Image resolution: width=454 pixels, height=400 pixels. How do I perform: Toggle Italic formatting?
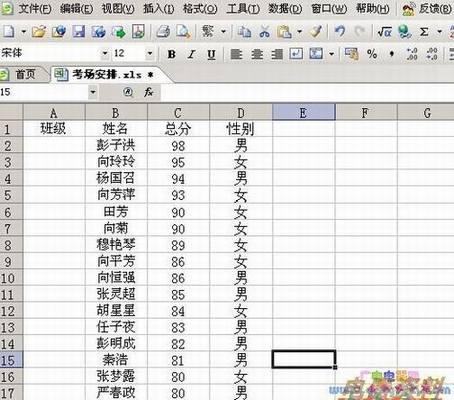pyautogui.click(x=191, y=54)
